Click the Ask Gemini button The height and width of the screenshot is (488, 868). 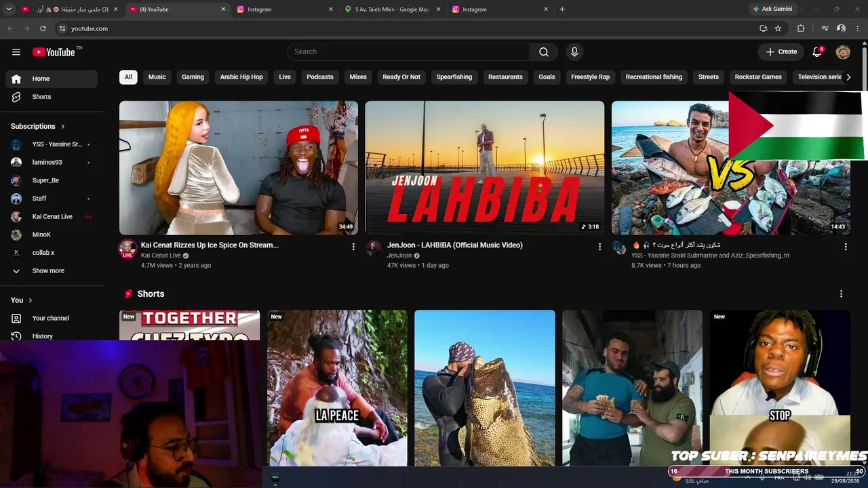pyautogui.click(x=772, y=9)
